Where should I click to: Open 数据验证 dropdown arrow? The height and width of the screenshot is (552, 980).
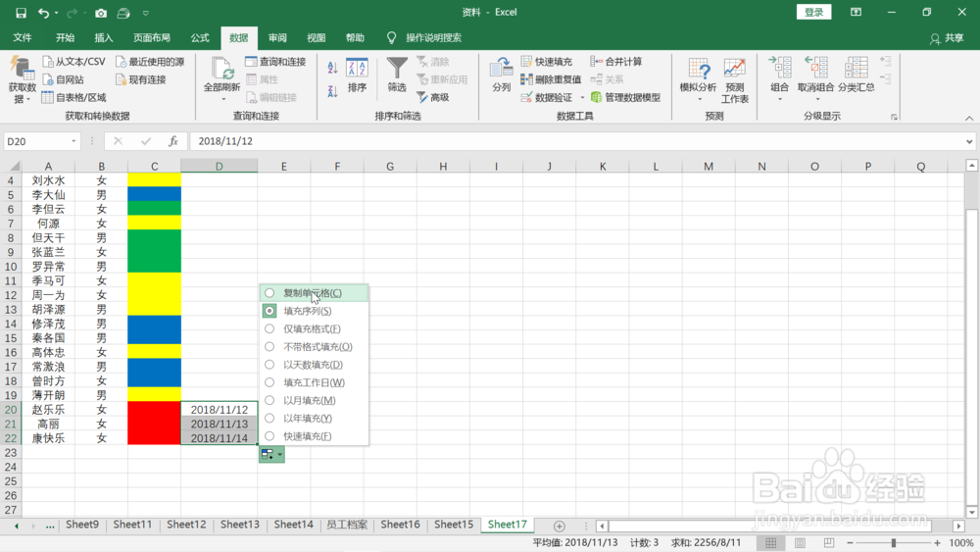[x=582, y=97]
